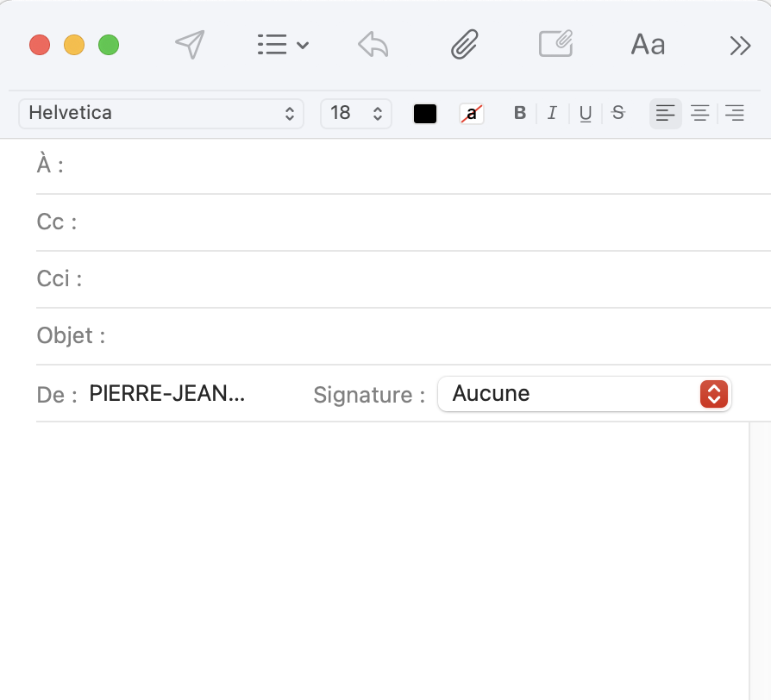This screenshot has width=771, height=700.
Task: Toggle bold formatting
Action: pos(519,113)
